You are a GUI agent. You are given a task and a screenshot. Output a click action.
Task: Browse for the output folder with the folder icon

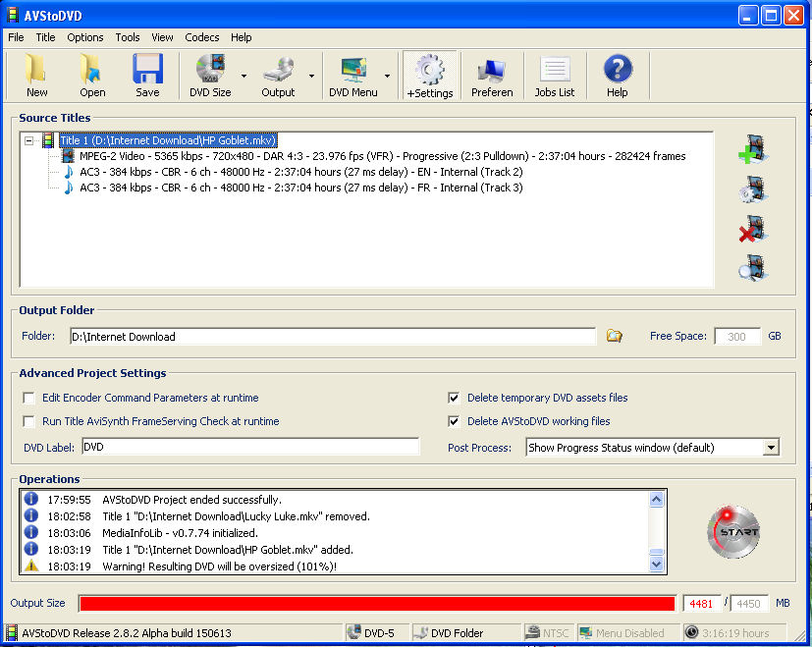click(x=615, y=336)
